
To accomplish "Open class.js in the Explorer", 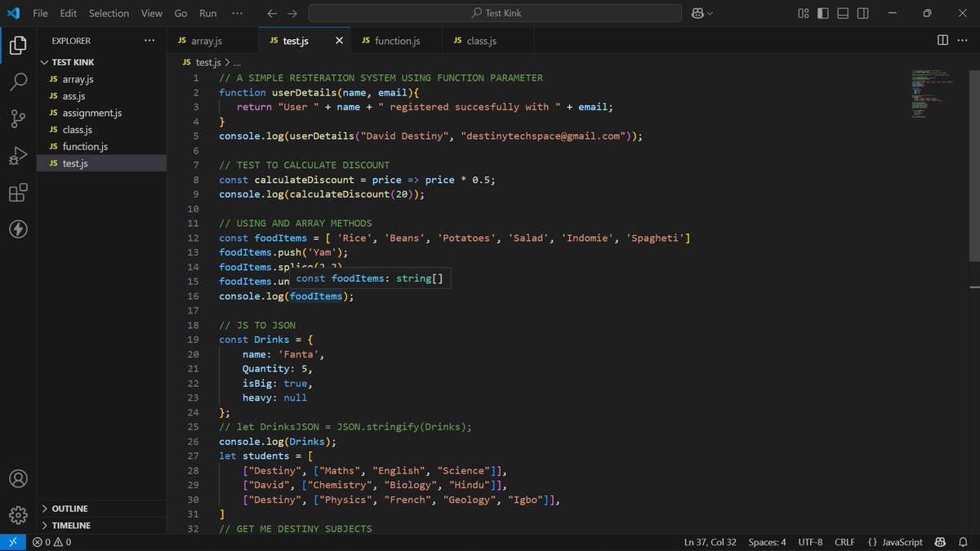I will click(x=100, y=130).
